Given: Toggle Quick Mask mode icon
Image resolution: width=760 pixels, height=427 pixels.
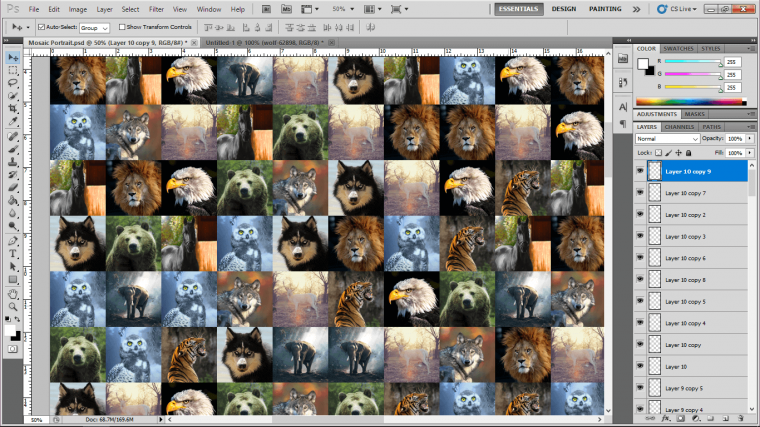Looking at the screenshot, I should tap(13, 349).
